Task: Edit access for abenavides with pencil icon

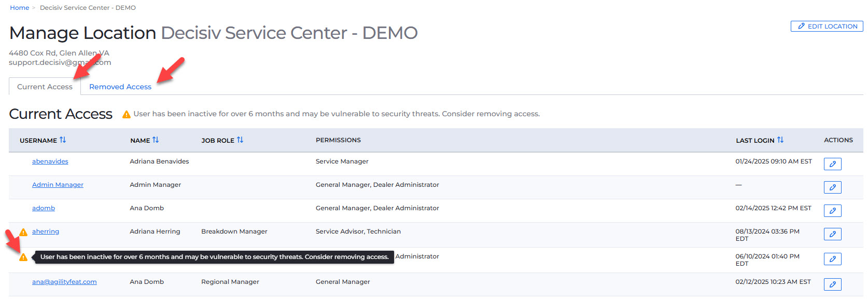Action: [x=832, y=164]
